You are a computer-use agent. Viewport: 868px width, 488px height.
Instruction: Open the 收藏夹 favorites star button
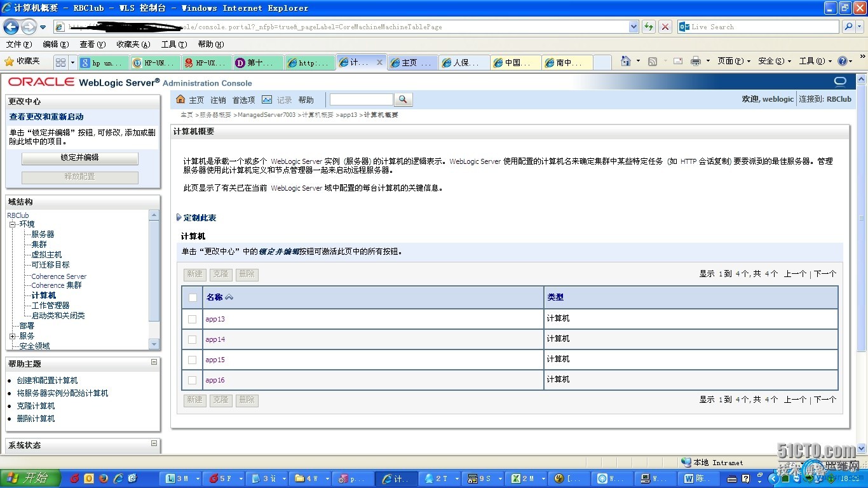[x=22, y=61]
